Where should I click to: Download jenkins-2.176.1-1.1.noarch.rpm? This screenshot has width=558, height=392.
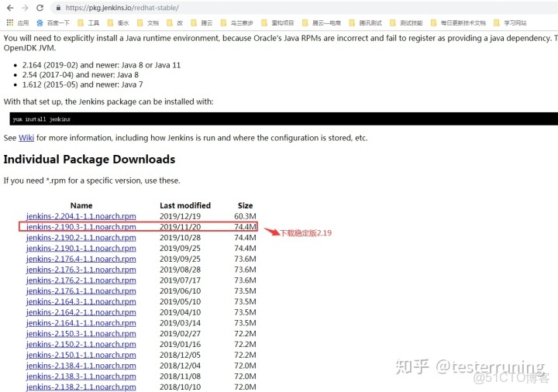pos(81,291)
